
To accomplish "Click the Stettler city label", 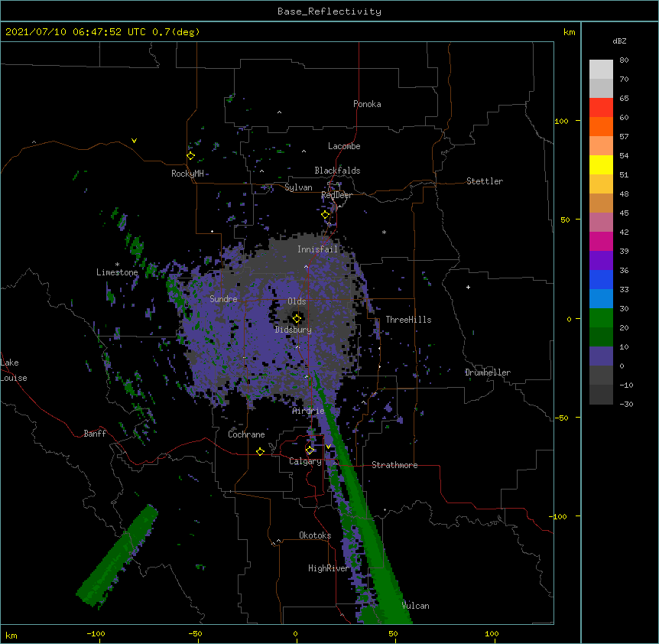I will click(x=485, y=181).
